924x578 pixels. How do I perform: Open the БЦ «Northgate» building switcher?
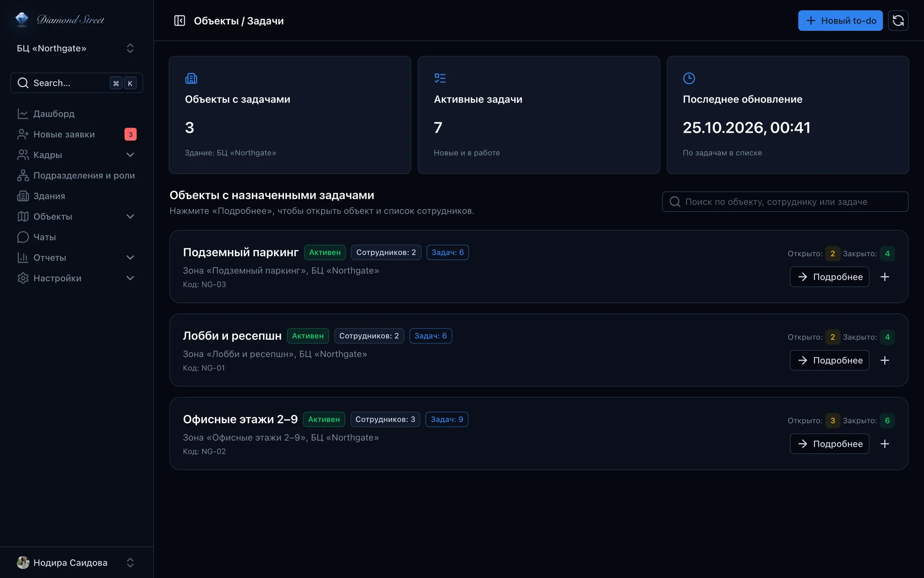[77, 49]
